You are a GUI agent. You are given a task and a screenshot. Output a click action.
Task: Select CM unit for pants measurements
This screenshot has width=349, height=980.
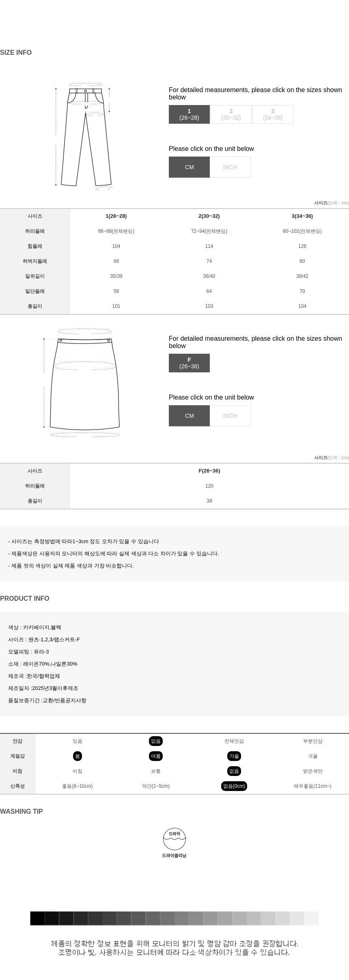click(189, 167)
